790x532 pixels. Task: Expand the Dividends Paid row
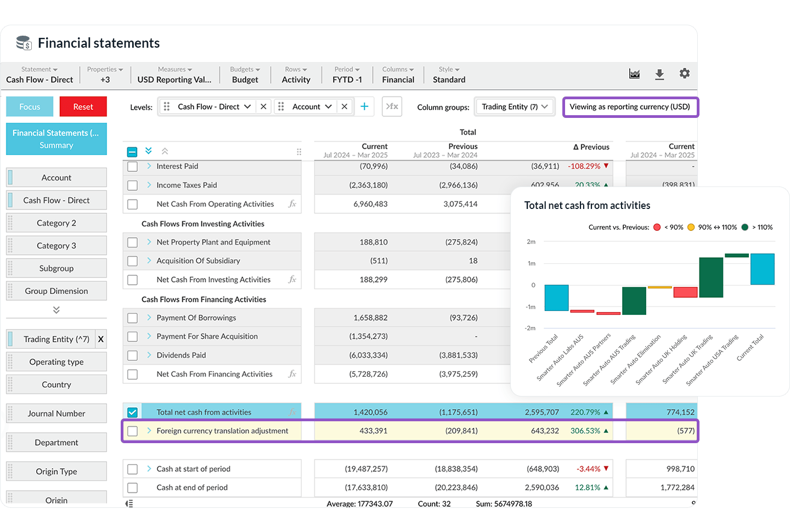(148, 355)
